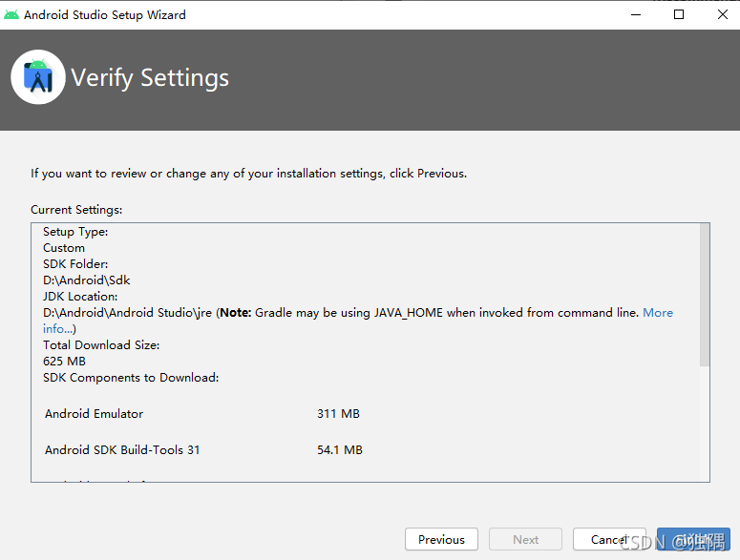Image resolution: width=740 pixels, height=560 pixels.
Task: Close the Setup Wizard window
Action: (x=722, y=14)
